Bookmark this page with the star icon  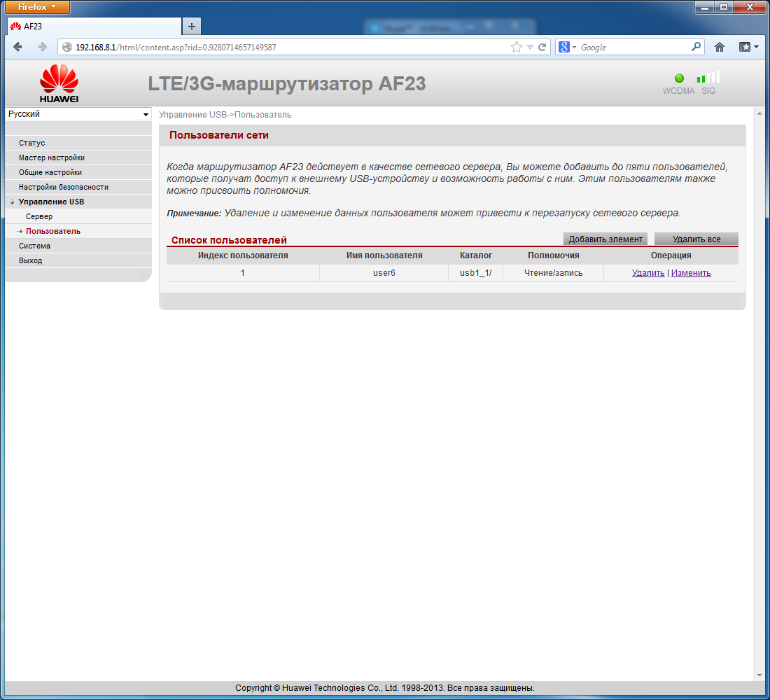(516, 47)
